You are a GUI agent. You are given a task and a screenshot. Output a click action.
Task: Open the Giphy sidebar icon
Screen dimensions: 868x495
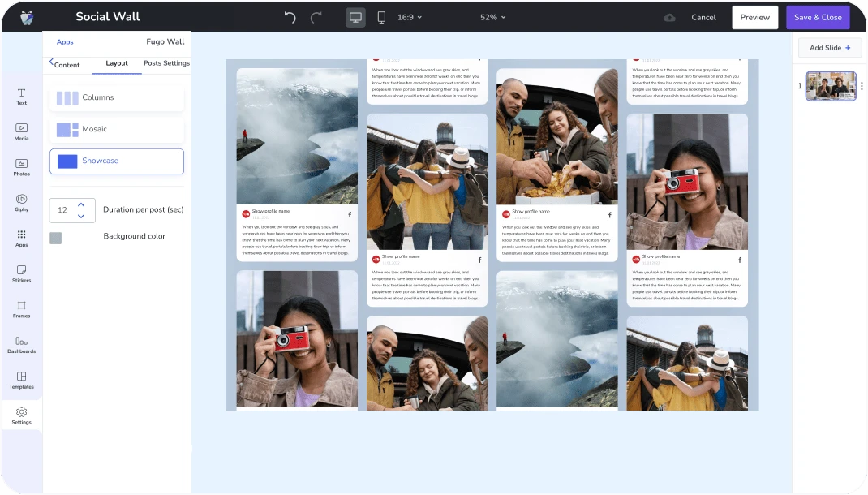[21, 203]
